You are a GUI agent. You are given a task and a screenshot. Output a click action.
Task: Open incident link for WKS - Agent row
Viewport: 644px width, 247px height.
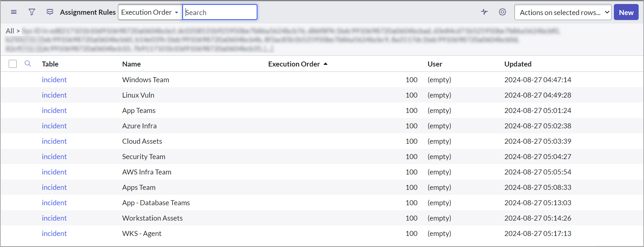(54, 233)
